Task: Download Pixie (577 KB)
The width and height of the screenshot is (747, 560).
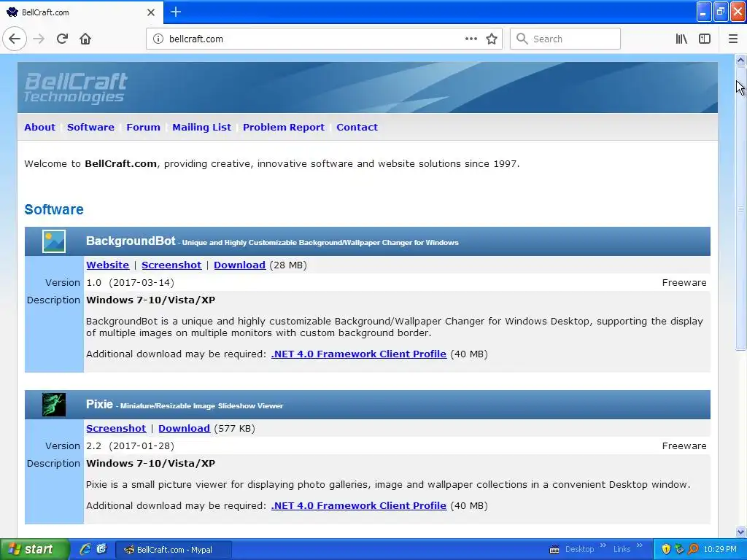Action: (x=184, y=428)
